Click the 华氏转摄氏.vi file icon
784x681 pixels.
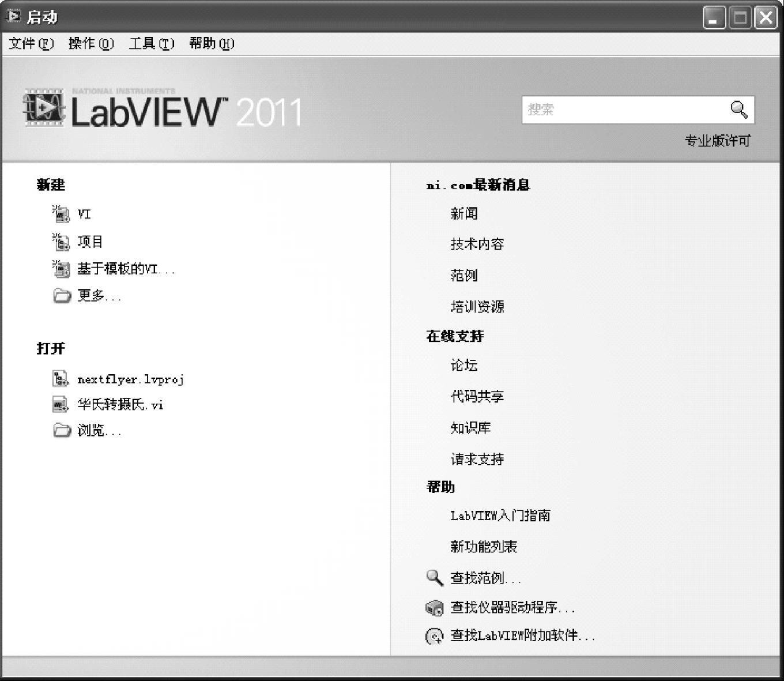(61, 404)
